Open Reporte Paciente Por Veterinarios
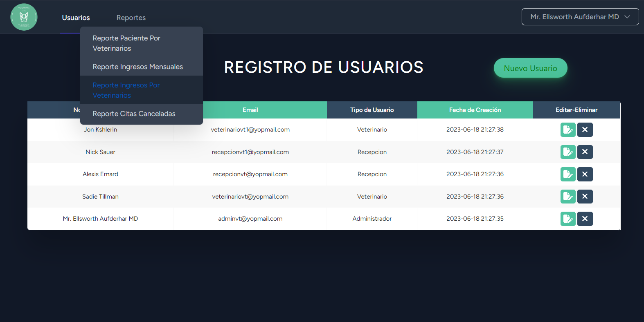 126,43
